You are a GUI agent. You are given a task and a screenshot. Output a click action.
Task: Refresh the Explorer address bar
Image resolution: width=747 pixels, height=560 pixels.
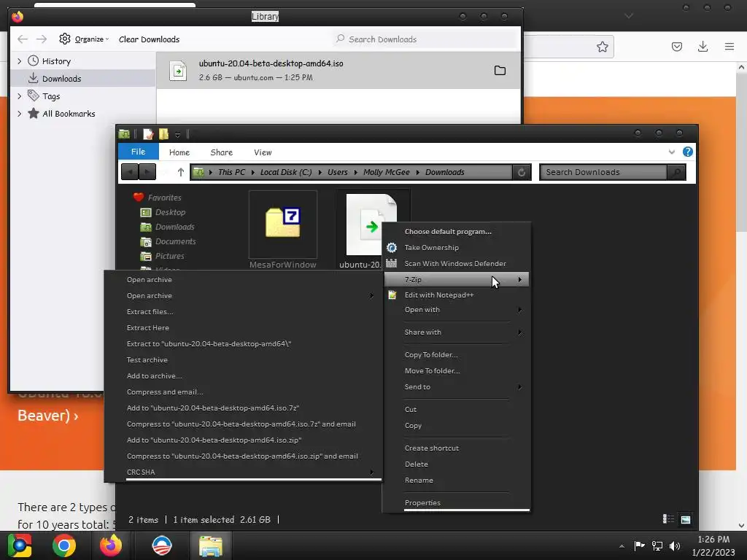pos(522,172)
